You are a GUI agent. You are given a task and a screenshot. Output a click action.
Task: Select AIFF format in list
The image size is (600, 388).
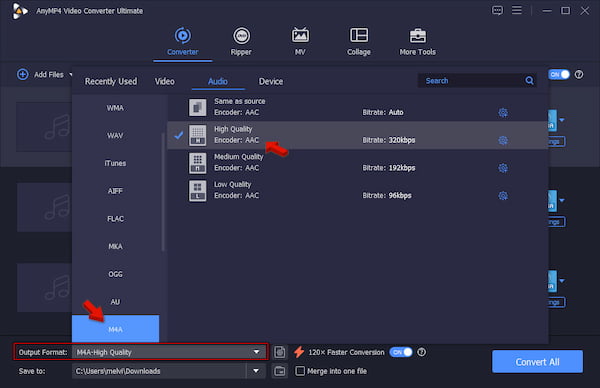coord(115,191)
